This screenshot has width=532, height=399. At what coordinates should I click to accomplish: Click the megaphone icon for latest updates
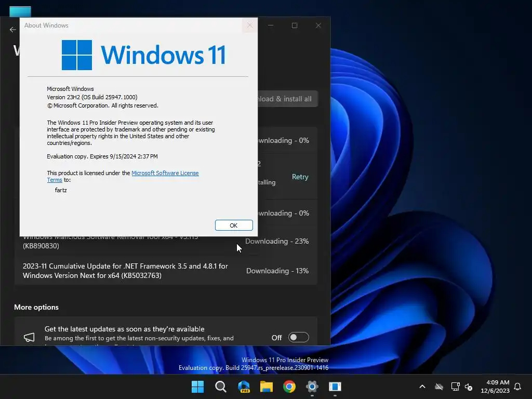tap(29, 337)
